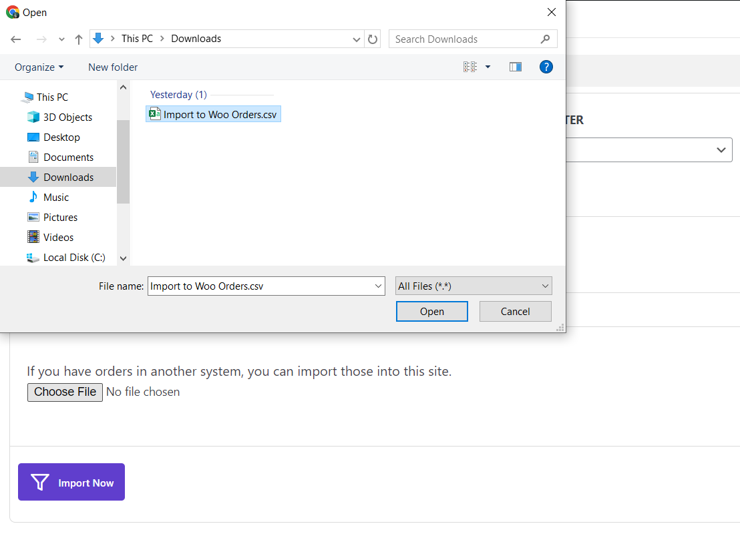This screenshot has height=560, width=740.
Task: Expand the File name history dropdown
Action: pos(379,286)
